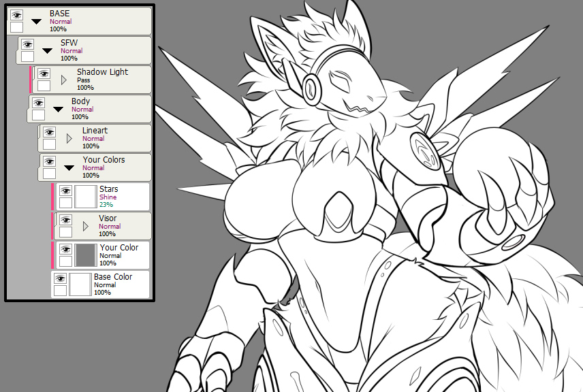Expand the Shadow Light folder arrow
The image size is (583, 392).
click(64, 80)
